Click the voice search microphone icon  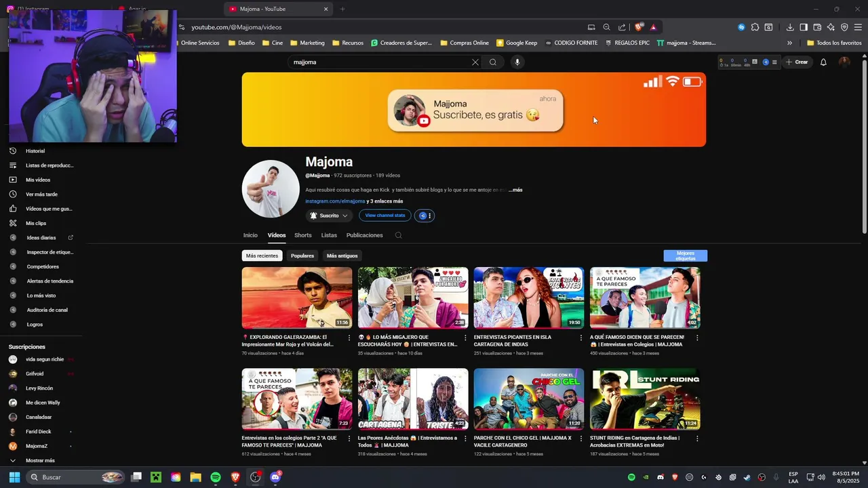[x=517, y=62]
